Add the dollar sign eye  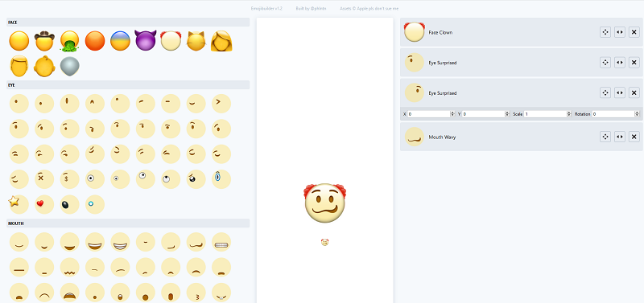[69, 179]
